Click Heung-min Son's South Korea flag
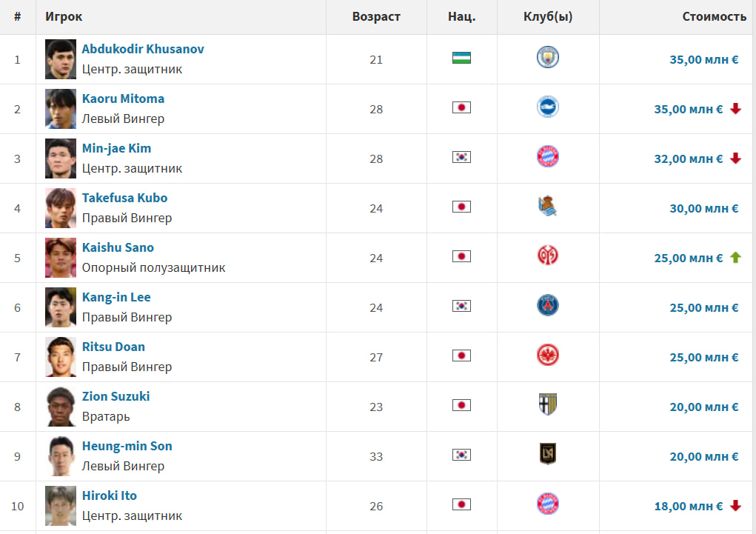This screenshot has width=756, height=534. [461, 455]
